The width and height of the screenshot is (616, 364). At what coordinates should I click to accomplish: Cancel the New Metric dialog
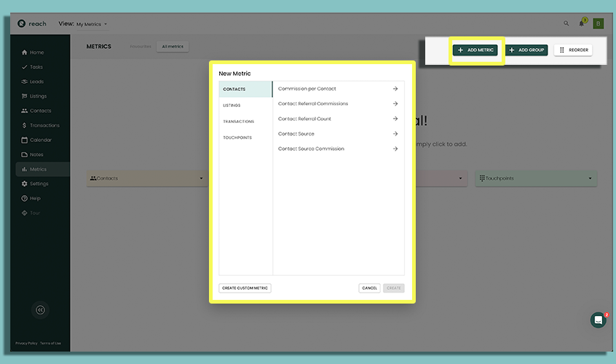coord(369,288)
